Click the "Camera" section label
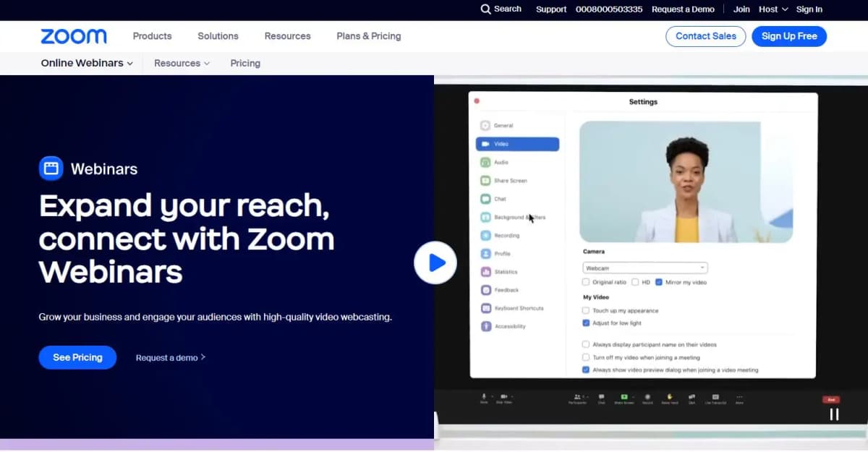This screenshot has width=868, height=452. (x=594, y=252)
